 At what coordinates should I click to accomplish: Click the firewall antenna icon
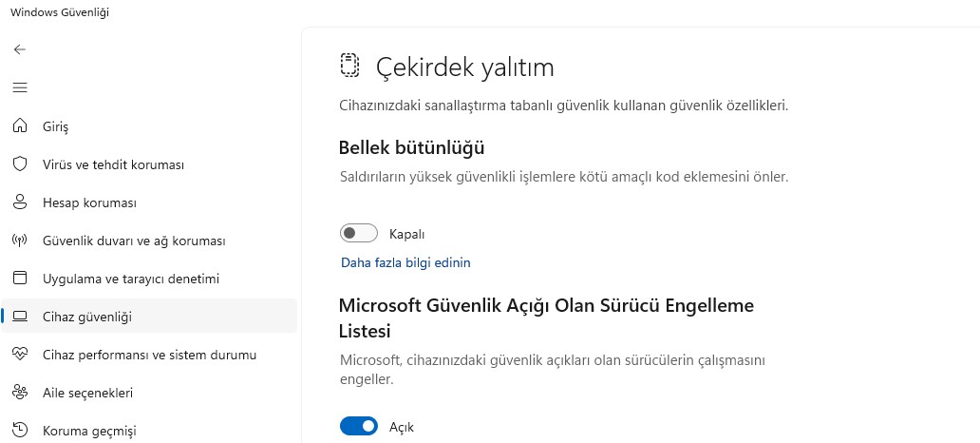pyautogui.click(x=20, y=241)
